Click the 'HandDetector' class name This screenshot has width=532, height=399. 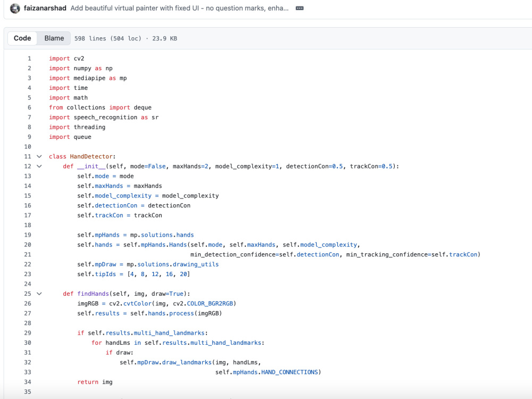click(92, 156)
